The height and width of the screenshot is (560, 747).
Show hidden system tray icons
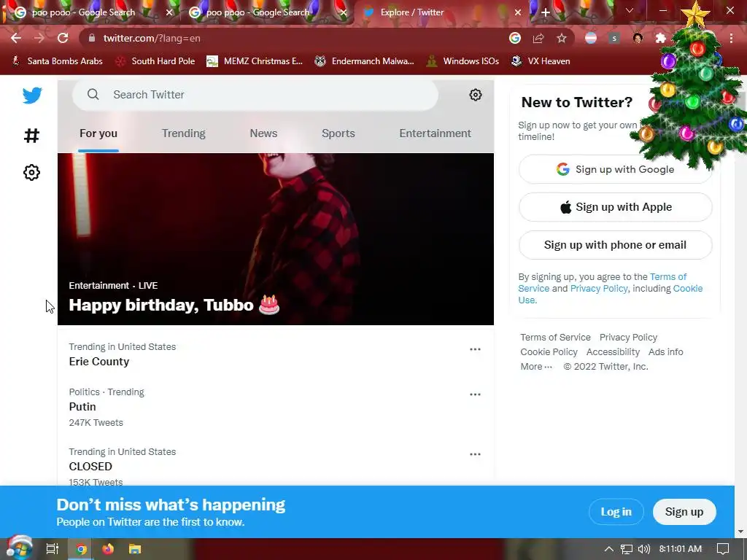coord(608,549)
